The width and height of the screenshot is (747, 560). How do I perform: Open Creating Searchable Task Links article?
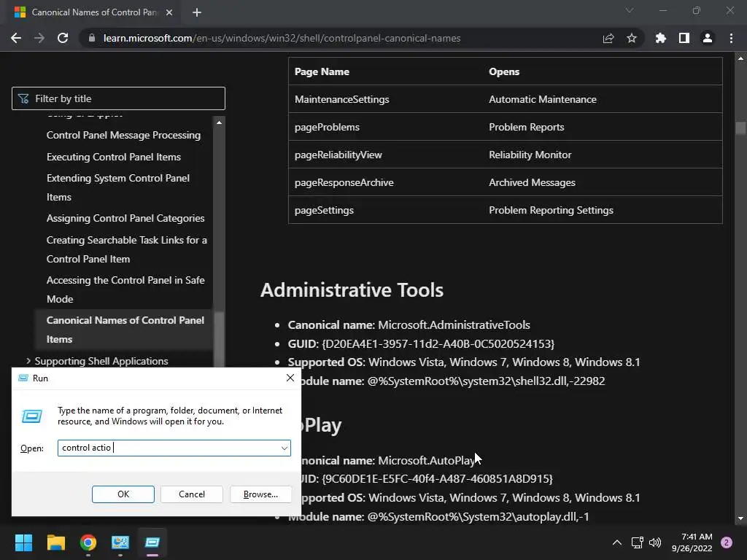(127, 249)
